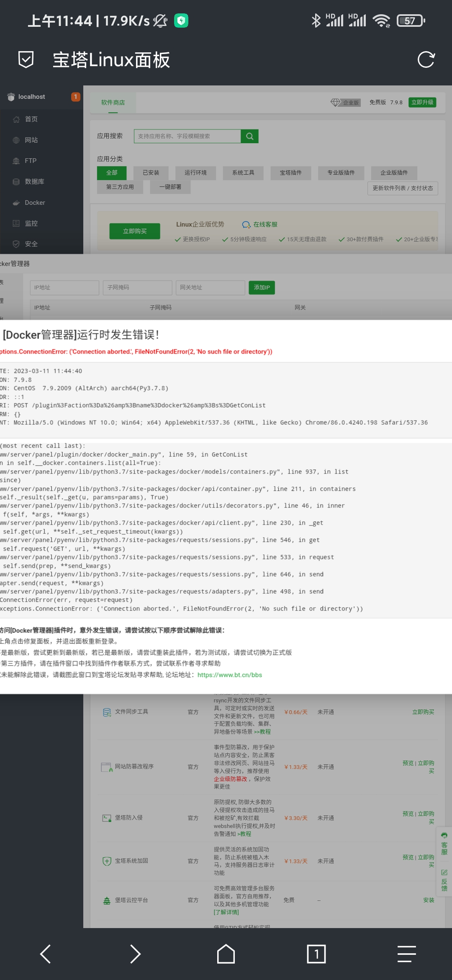Click the 文件同步工具 icon
This screenshot has width=452, height=980.
107,712
